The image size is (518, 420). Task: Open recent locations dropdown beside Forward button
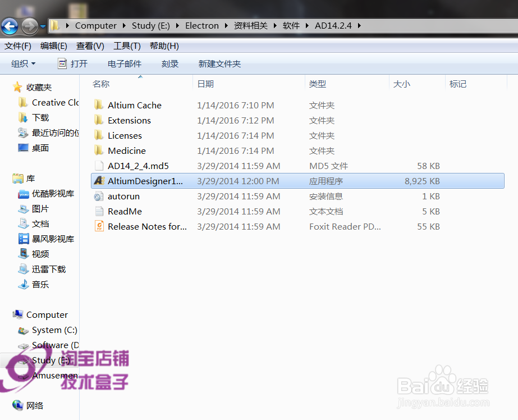click(43, 26)
